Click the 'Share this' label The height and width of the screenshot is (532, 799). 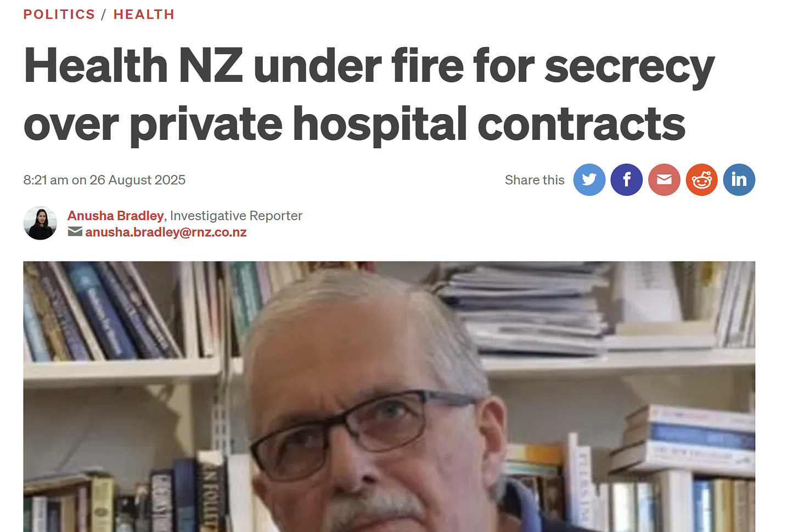[x=534, y=180]
